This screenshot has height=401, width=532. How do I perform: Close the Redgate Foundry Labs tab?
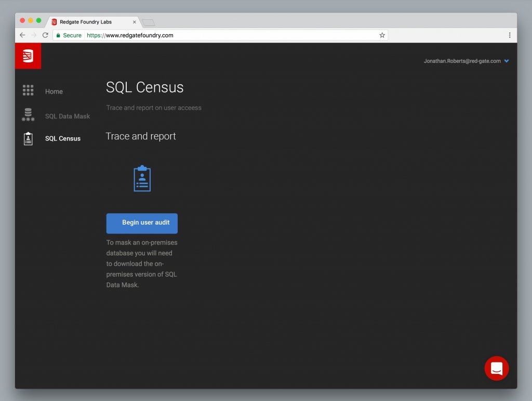[x=135, y=22]
